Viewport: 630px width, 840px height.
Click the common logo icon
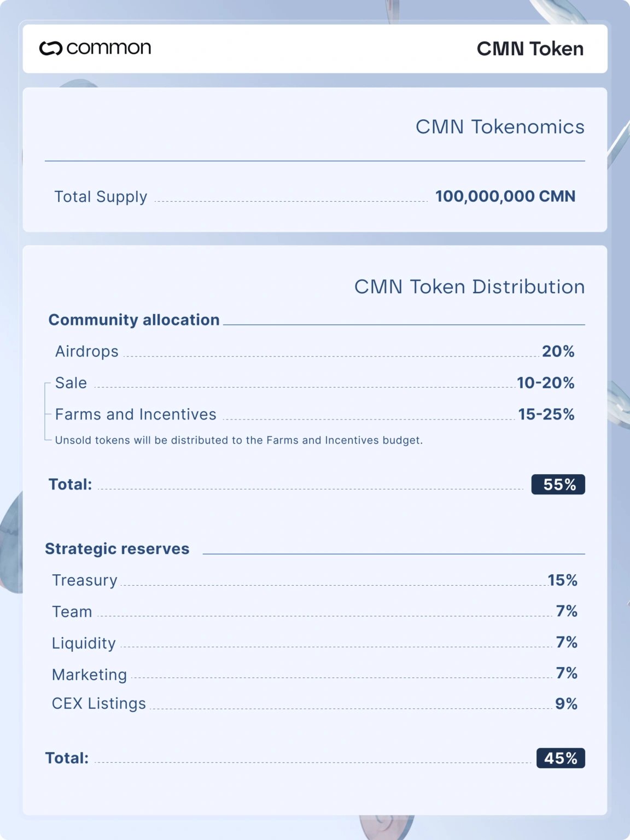(50, 49)
